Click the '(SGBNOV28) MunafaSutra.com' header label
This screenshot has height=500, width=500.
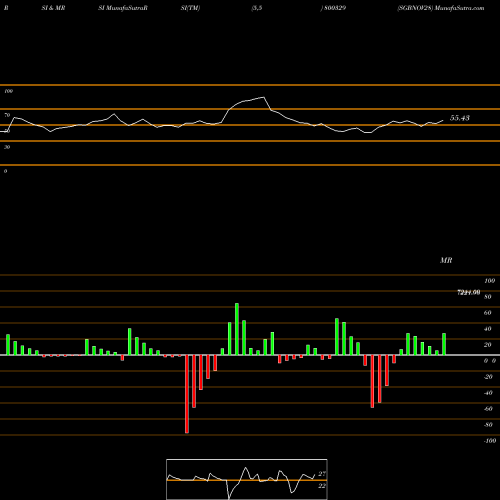(x=441, y=8)
